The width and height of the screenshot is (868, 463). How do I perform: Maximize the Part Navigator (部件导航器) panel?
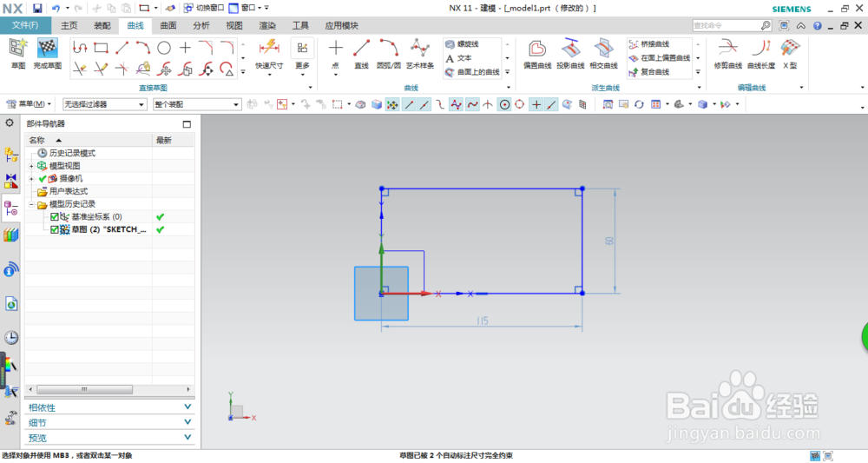[x=187, y=124]
